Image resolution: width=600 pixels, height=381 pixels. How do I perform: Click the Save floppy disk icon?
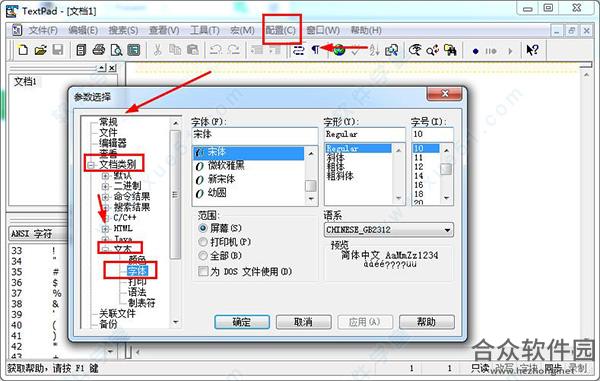coord(57,50)
